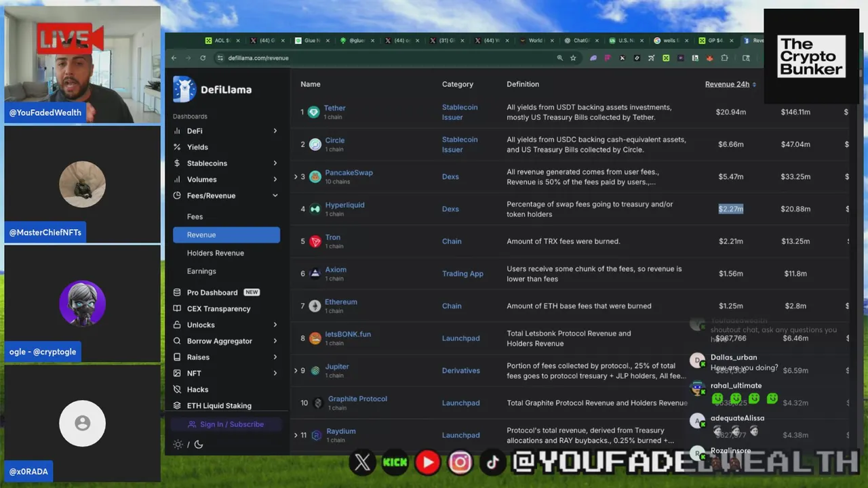Click the Derivatives category link

(460, 371)
